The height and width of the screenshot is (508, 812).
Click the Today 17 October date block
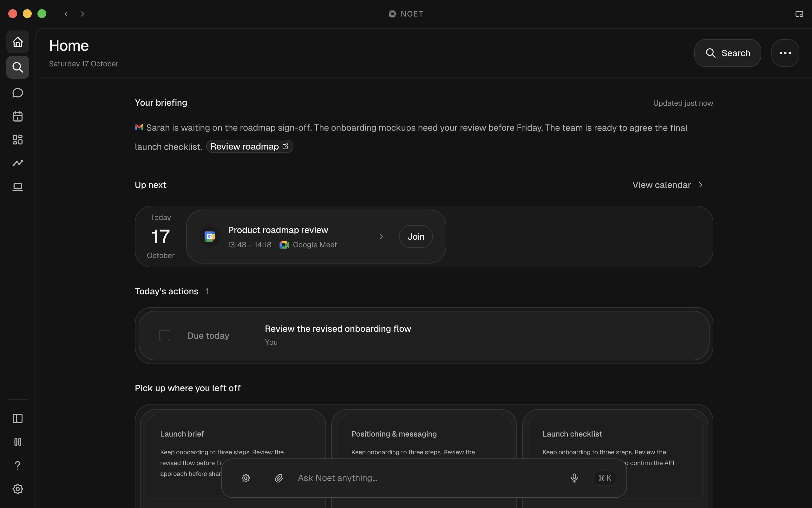[161, 237]
